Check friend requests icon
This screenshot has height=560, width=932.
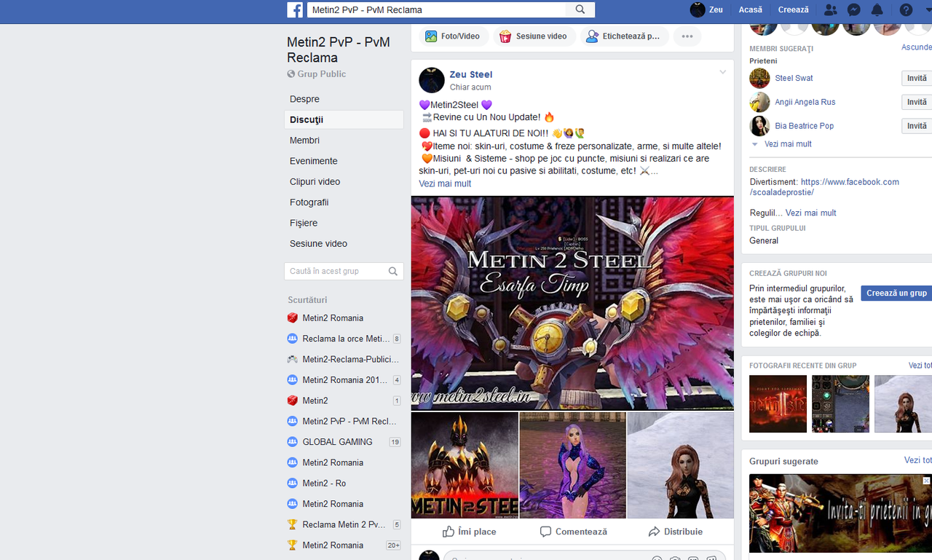(830, 10)
